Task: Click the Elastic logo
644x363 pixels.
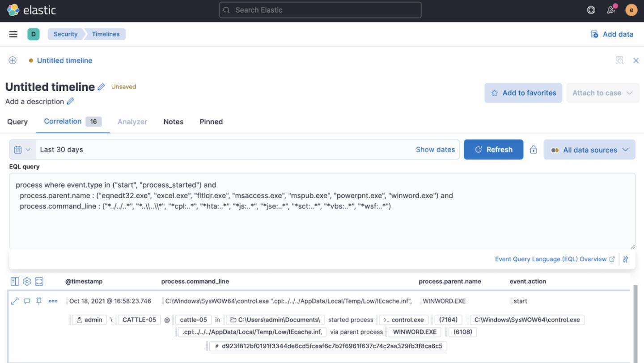Action: pos(31,10)
